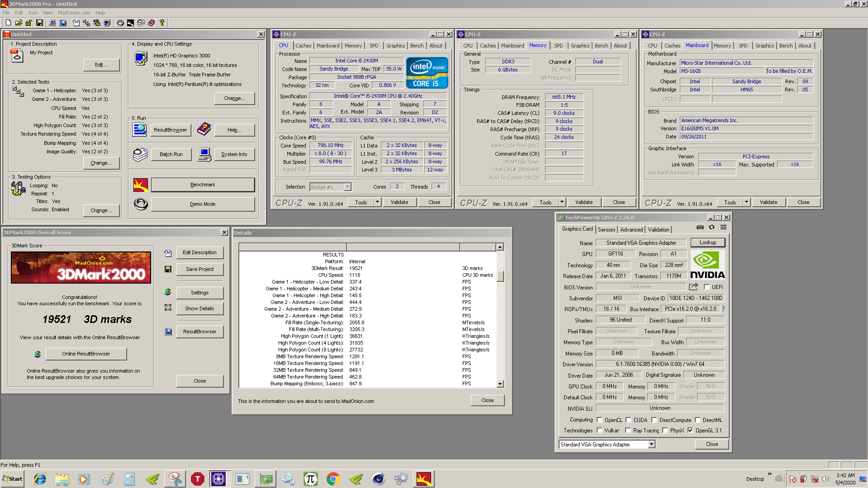The image size is (868, 488).
Task: Click the Lookup button in GPU-Z
Action: tap(707, 242)
